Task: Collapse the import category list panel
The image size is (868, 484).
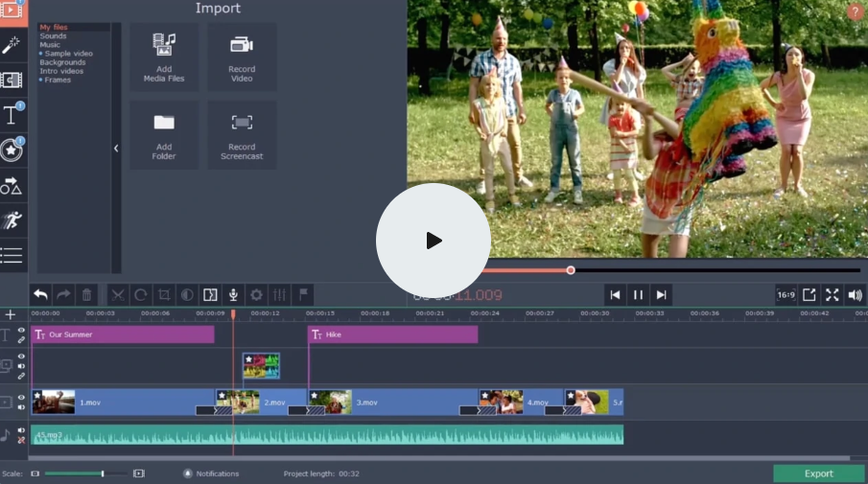Action: pyautogui.click(x=116, y=149)
